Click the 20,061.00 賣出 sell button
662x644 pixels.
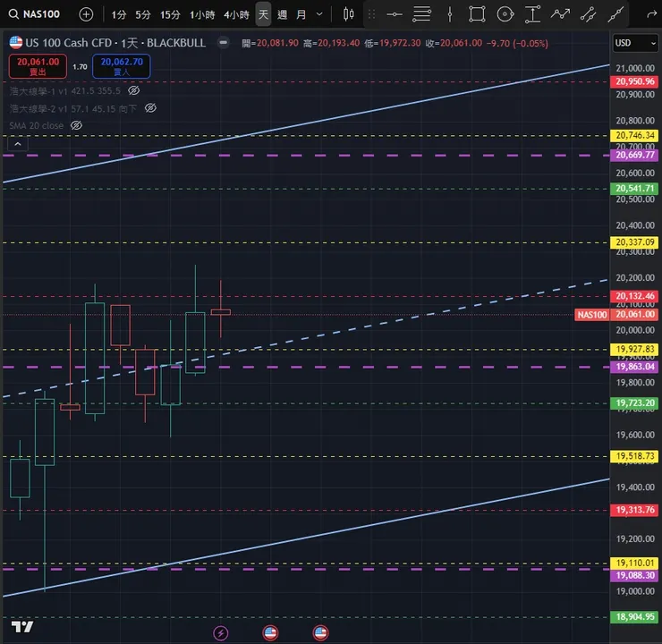click(38, 66)
